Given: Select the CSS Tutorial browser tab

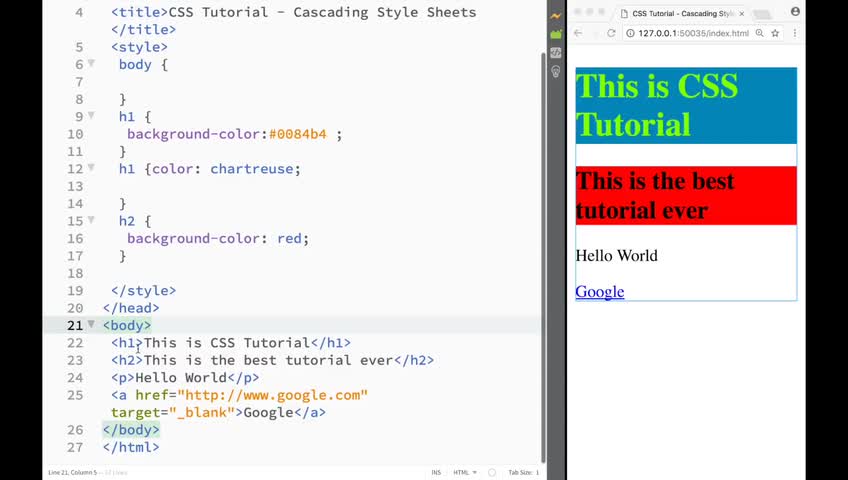Looking at the screenshot, I should click(x=683, y=14).
